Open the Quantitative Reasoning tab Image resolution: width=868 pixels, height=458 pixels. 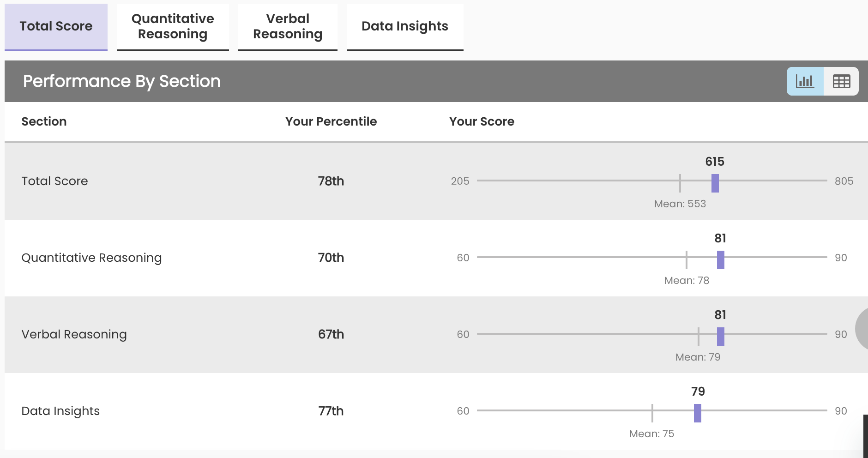[173, 26]
